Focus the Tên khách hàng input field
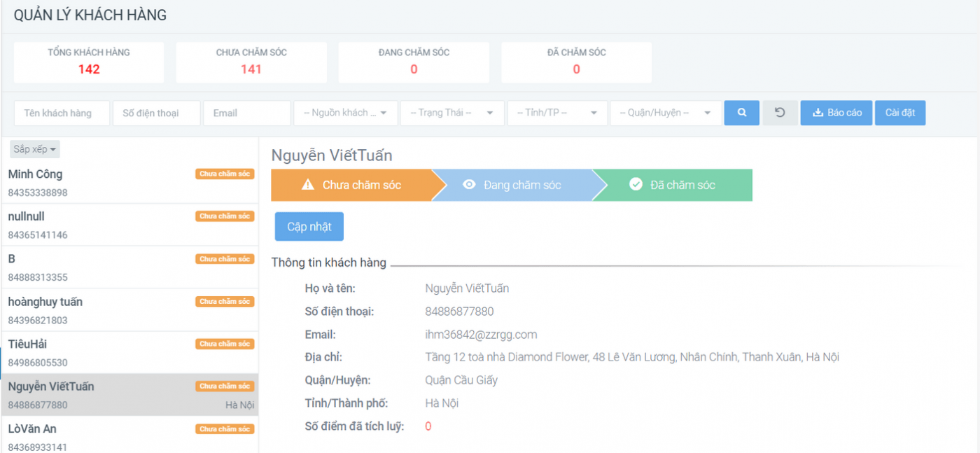 point(62,113)
